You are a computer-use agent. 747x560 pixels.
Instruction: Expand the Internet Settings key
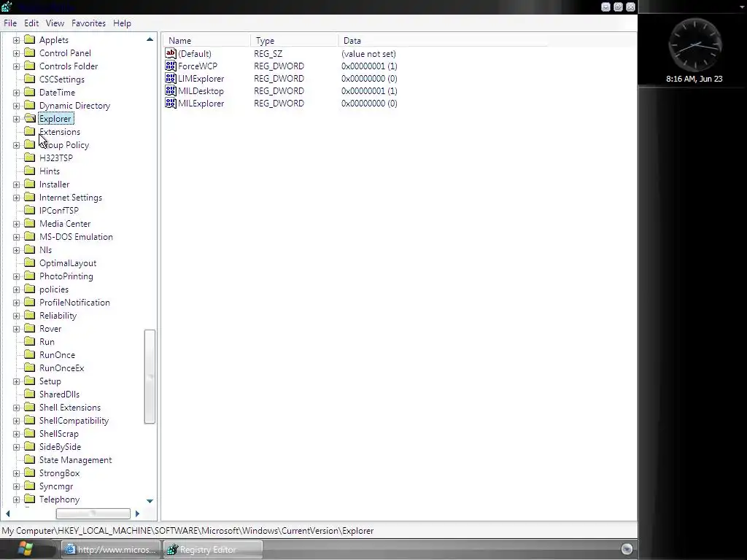pyautogui.click(x=16, y=198)
